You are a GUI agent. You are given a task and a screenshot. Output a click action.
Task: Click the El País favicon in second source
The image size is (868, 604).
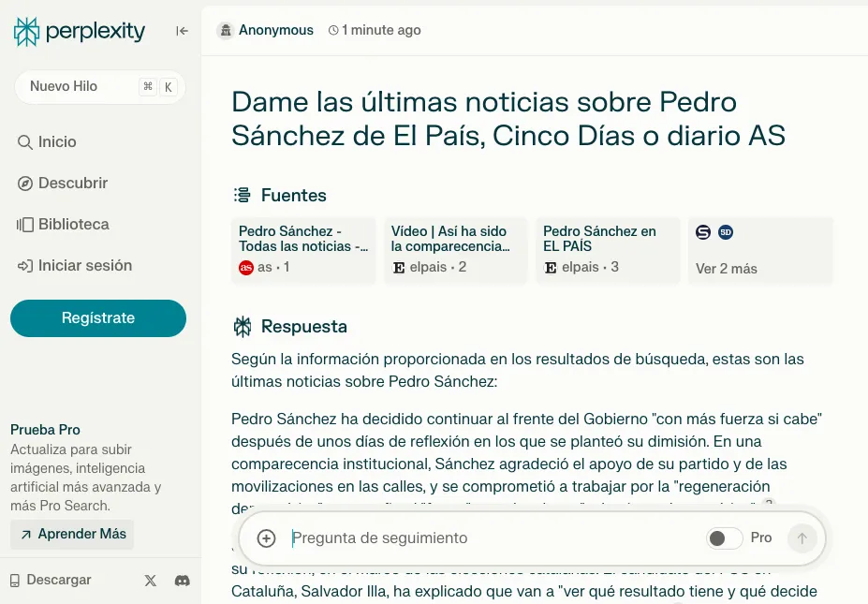[399, 268]
